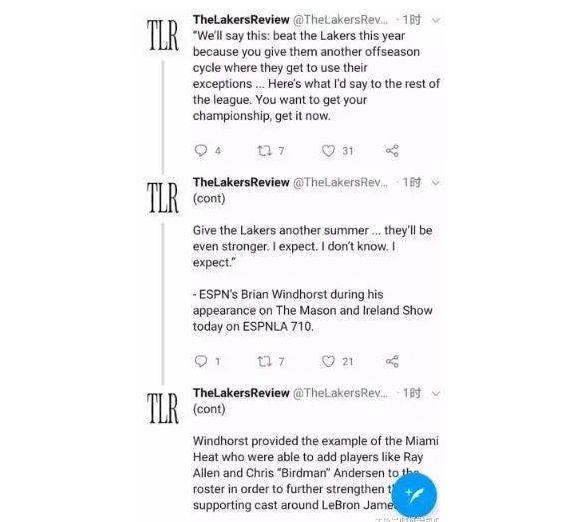Open the chevron menu on the third tweet

[x=436, y=393]
